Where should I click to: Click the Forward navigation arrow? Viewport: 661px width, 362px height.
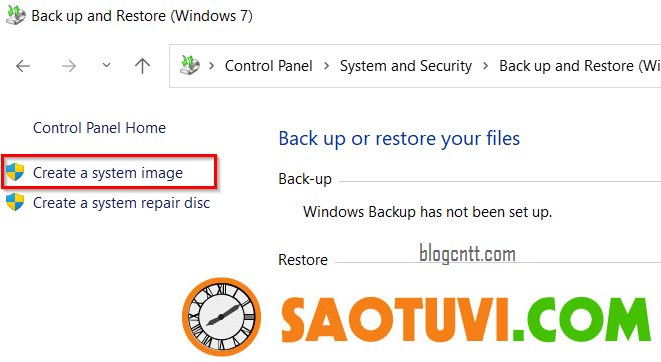[x=69, y=66]
